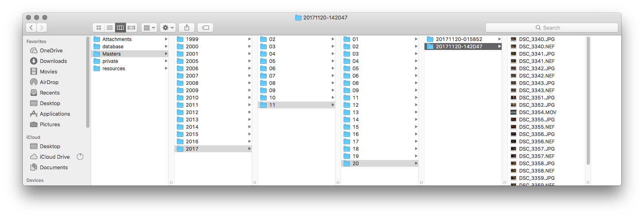Switch to icon view in toolbar
The height and width of the screenshot is (218, 644).
coord(99,28)
